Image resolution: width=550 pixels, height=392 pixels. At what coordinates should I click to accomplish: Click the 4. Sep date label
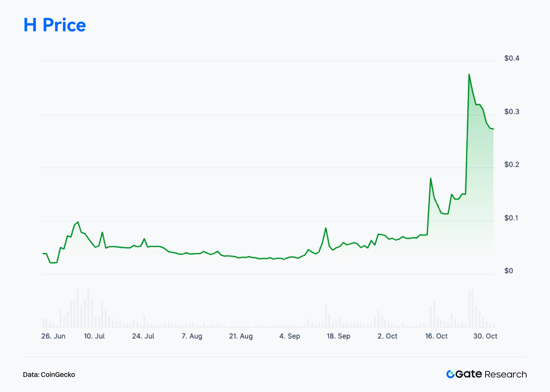tap(290, 336)
